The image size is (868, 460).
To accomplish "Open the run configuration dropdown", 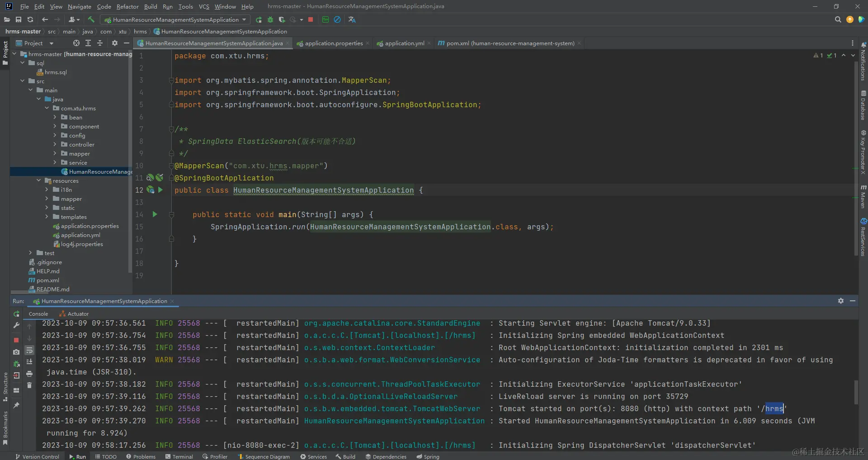I will 175,19.
